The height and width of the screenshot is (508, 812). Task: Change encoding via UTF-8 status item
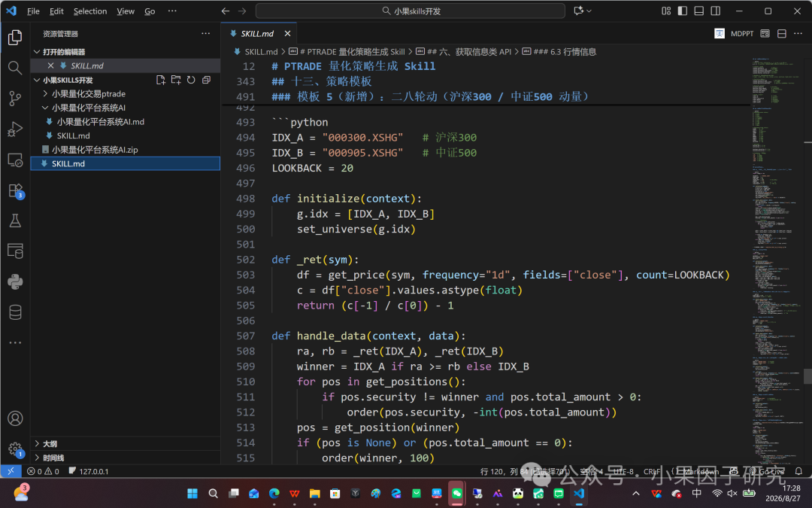pos(623,471)
